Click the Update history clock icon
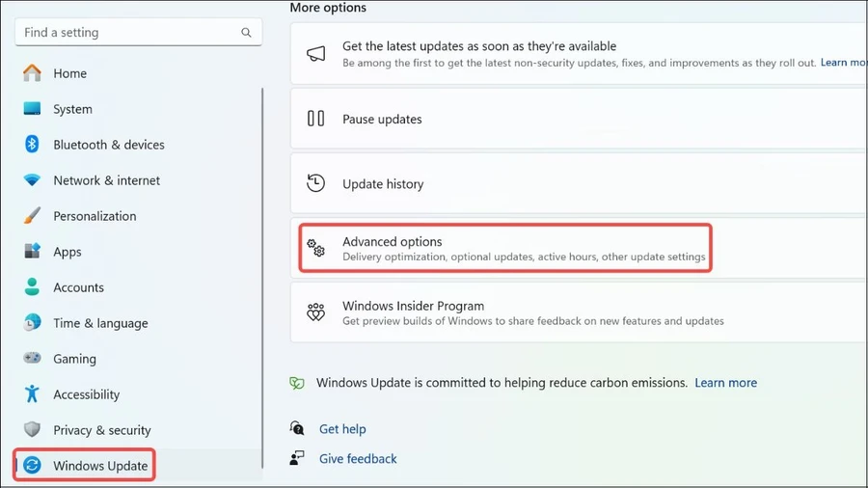Screen dimensions: 868x488 (x=316, y=183)
